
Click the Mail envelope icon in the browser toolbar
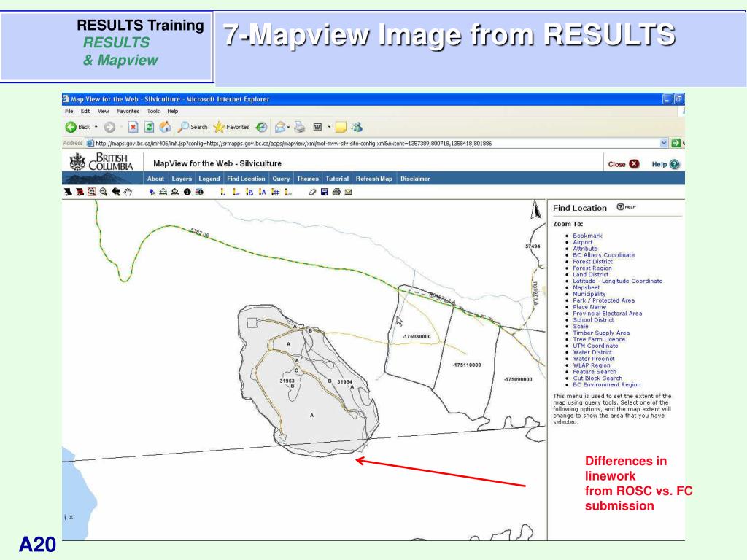(280, 127)
